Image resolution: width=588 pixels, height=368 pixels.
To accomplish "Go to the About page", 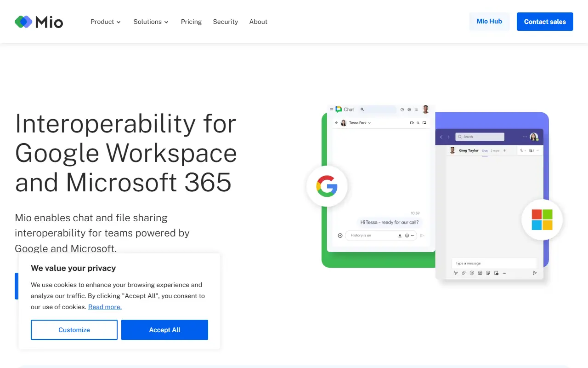I will point(258,22).
